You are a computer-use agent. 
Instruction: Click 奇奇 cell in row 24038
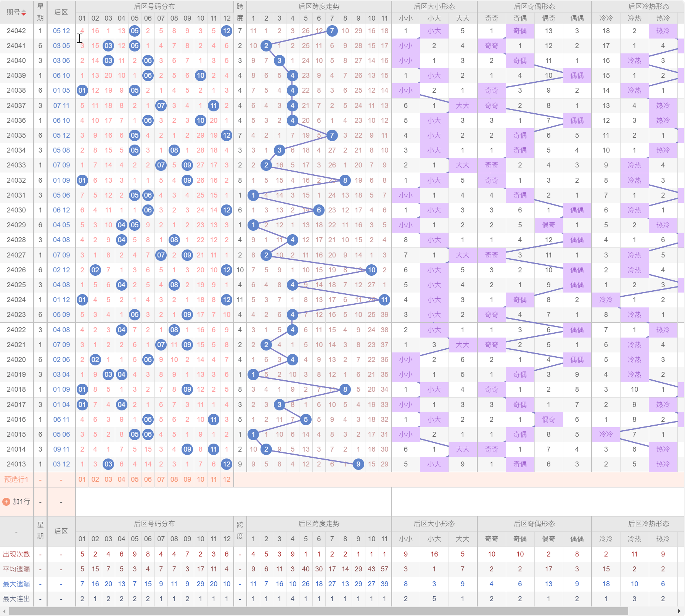click(492, 90)
